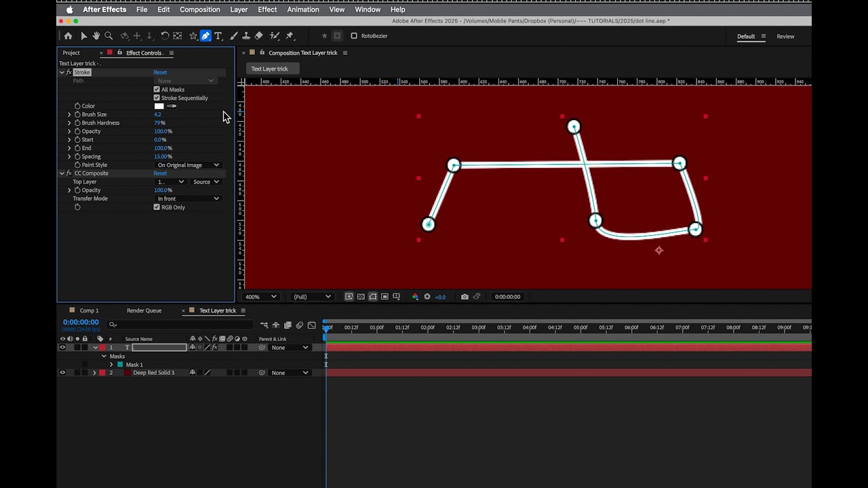The image size is (868, 488).
Task: Enable Motion Blur for the timeline
Action: [300, 325]
